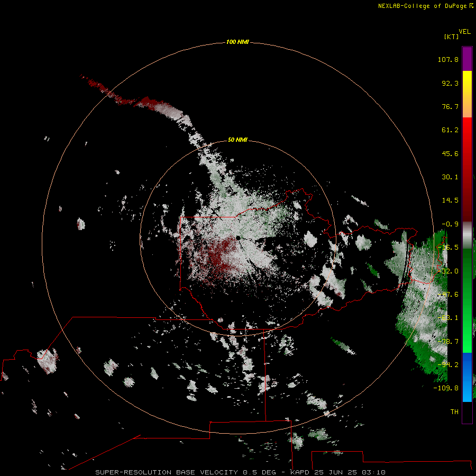This screenshot has width=476, height=476.
Task: Select the 76.7 velocity legend value
Action: click(x=450, y=106)
